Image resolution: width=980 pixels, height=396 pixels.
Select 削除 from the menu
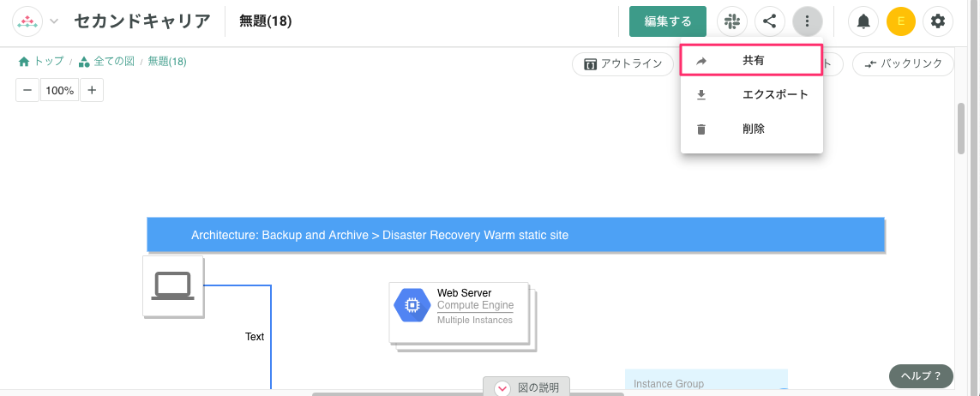pos(752,129)
